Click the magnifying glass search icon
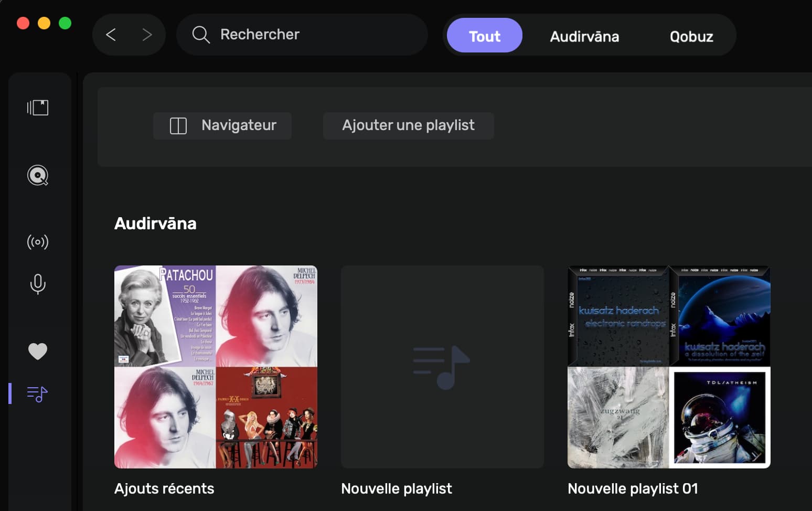Image resolution: width=812 pixels, height=511 pixels. click(x=200, y=35)
